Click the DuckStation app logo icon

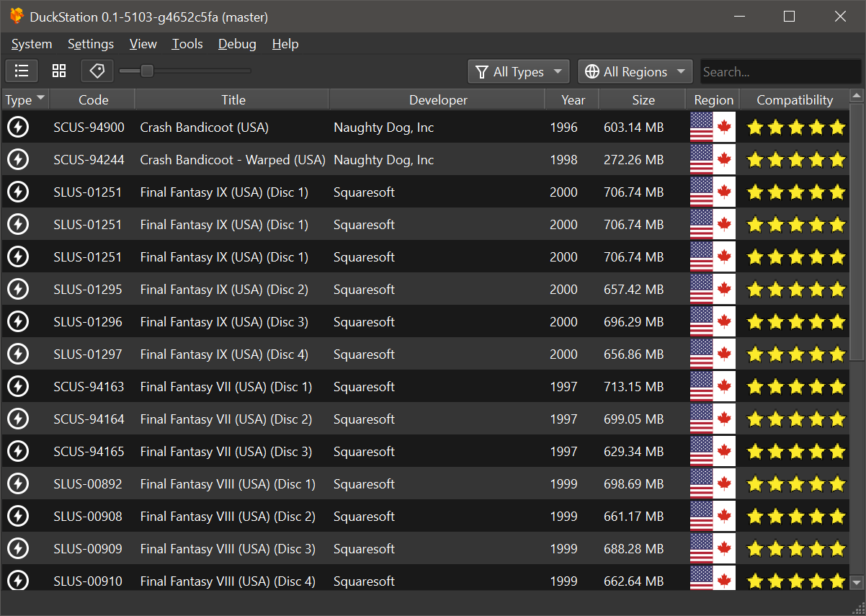[x=16, y=16]
